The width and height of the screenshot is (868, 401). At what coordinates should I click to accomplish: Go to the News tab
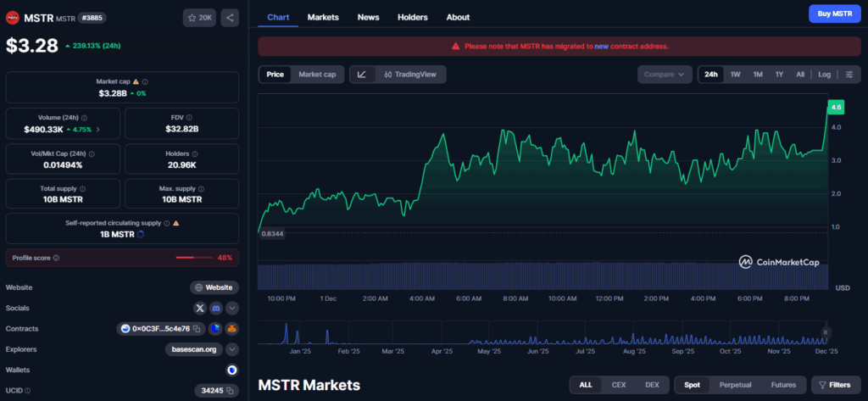[368, 17]
